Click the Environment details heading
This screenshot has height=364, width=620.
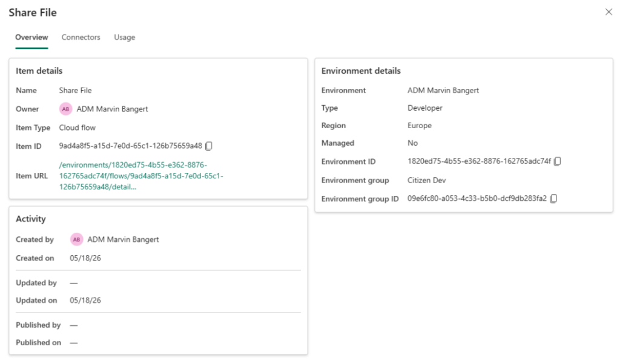[x=361, y=71]
